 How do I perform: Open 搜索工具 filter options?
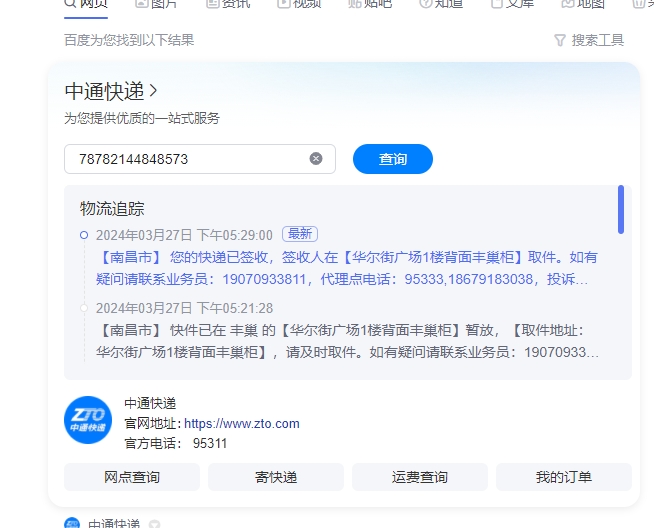pyautogui.click(x=589, y=40)
